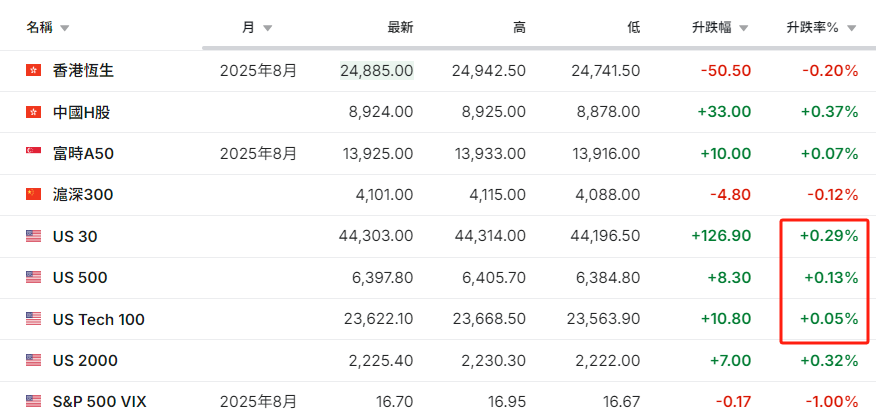This screenshot has width=876, height=412.
Task: Expand the 升跌幅 column sort arrow
Action: coord(744,29)
